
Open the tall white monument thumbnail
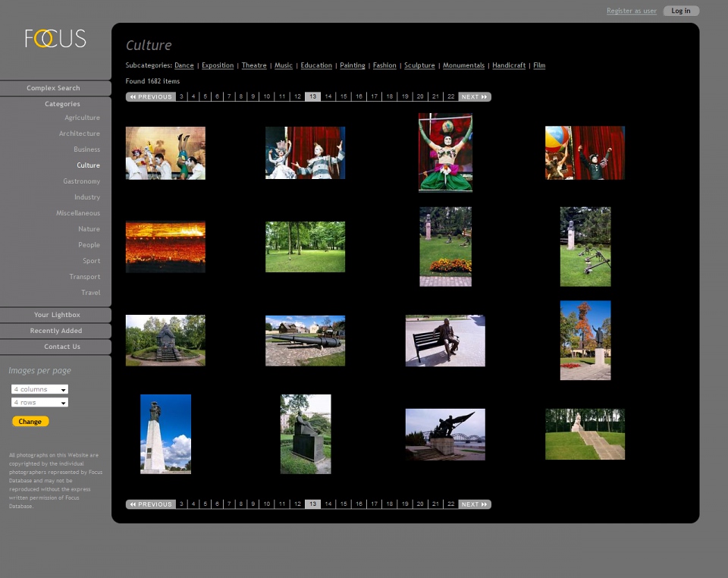pyautogui.click(x=165, y=434)
